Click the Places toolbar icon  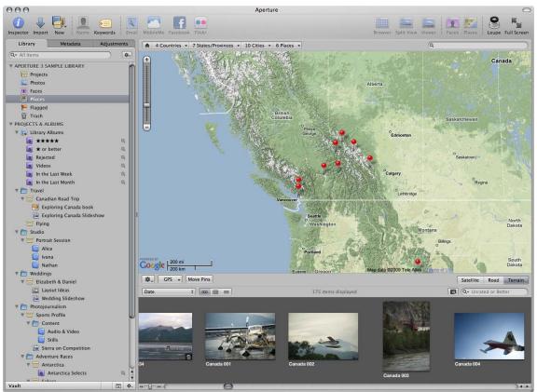tap(470, 23)
